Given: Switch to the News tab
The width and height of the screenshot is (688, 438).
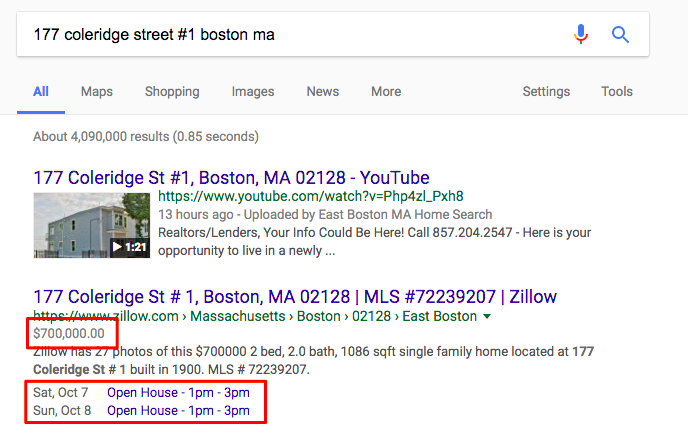Looking at the screenshot, I should (x=322, y=91).
